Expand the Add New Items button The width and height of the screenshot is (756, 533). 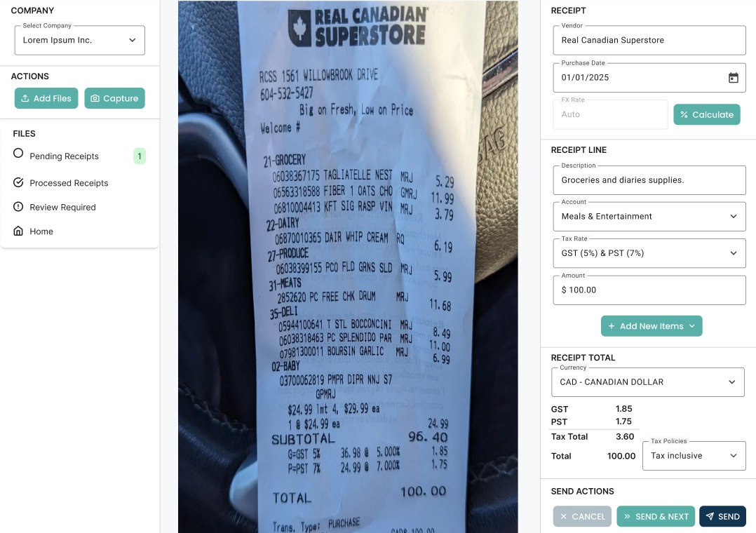pos(652,326)
